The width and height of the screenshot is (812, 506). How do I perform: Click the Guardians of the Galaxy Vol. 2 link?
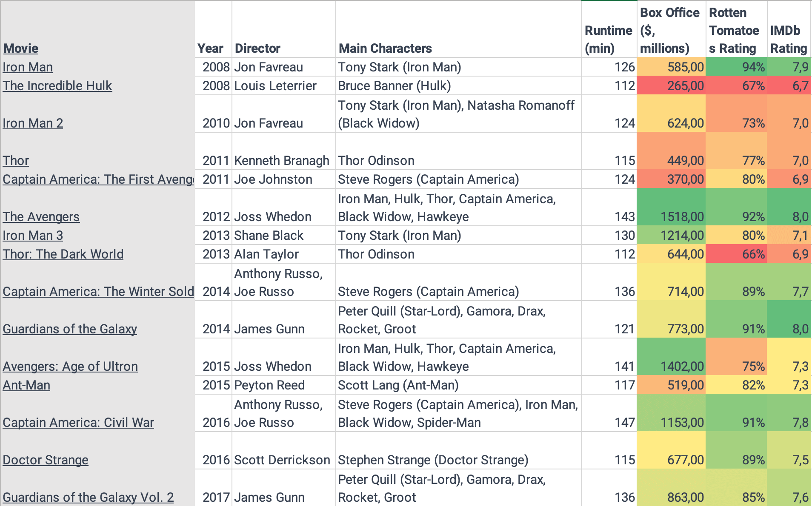(88, 497)
